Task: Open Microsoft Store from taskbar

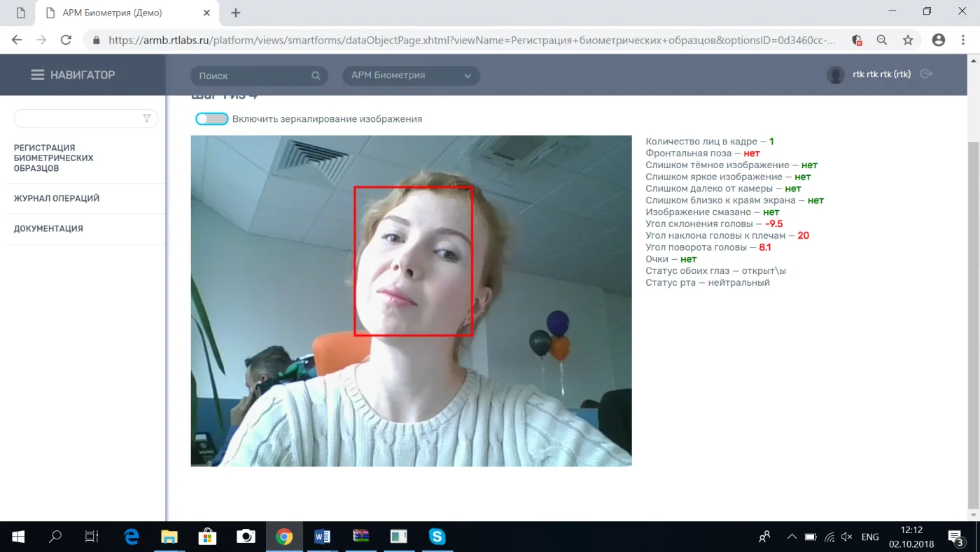Action: 207,537
